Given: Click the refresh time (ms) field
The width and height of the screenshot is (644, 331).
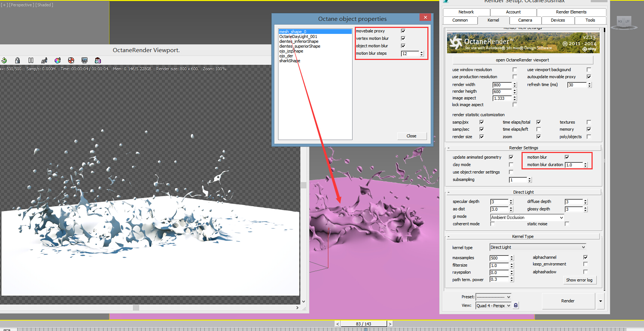Looking at the screenshot, I should click(577, 85).
